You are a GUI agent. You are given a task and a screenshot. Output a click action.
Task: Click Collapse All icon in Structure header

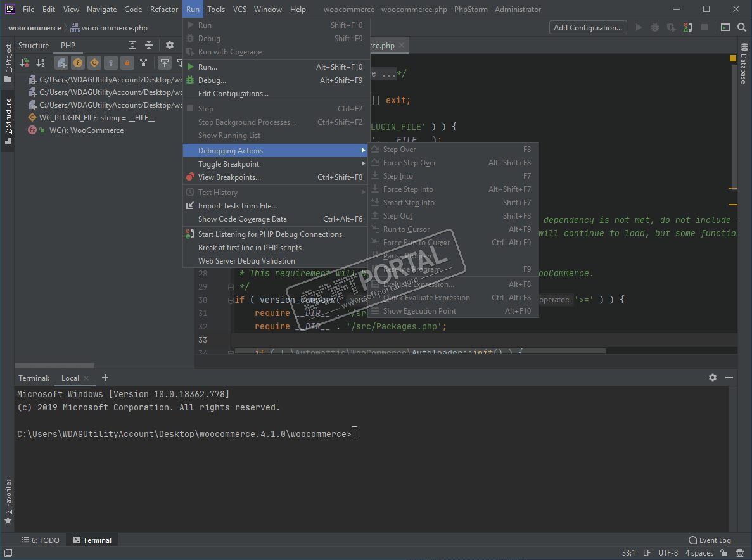tap(149, 45)
